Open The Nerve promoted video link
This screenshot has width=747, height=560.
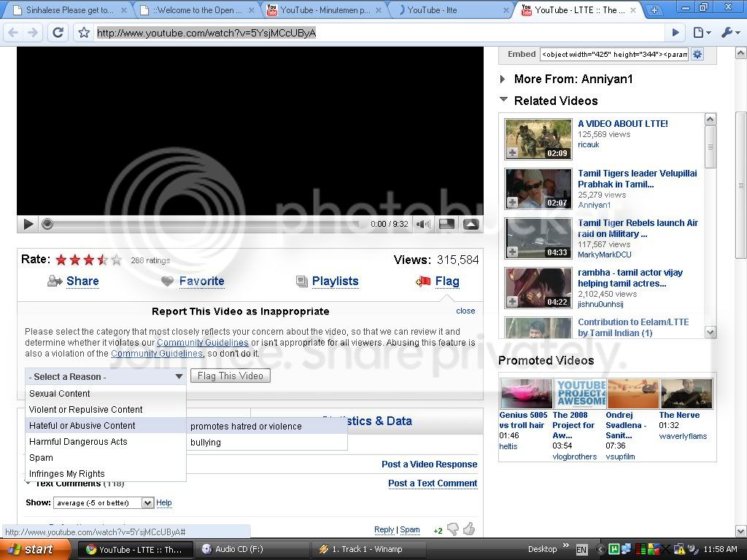coord(679,415)
